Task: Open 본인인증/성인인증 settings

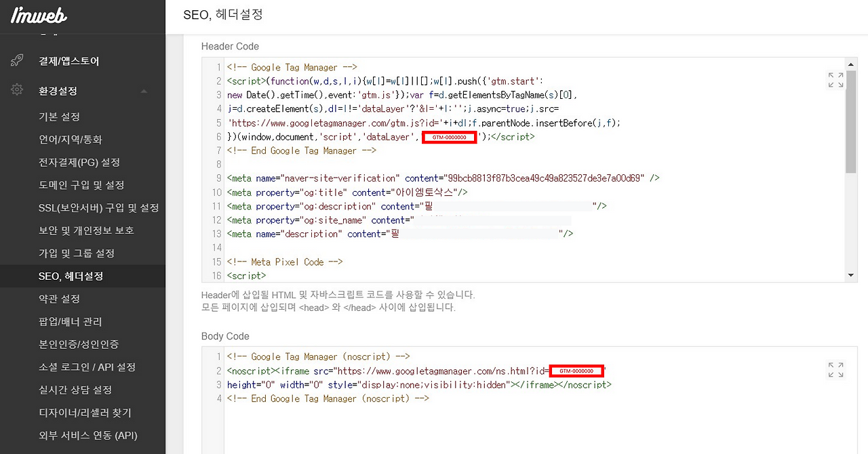Action: (x=79, y=344)
